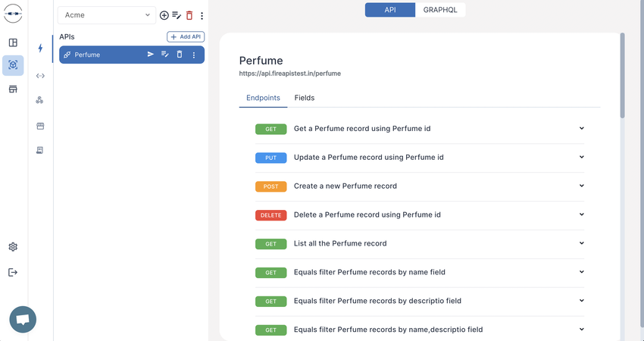
Task: Select the API mode toggle
Action: coord(390,10)
